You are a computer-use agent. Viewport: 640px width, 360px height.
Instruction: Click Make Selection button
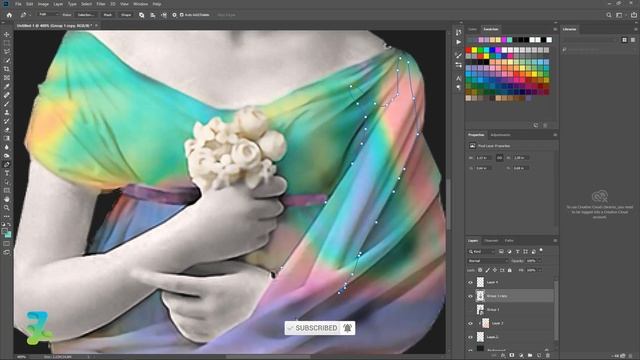(x=85, y=15)
